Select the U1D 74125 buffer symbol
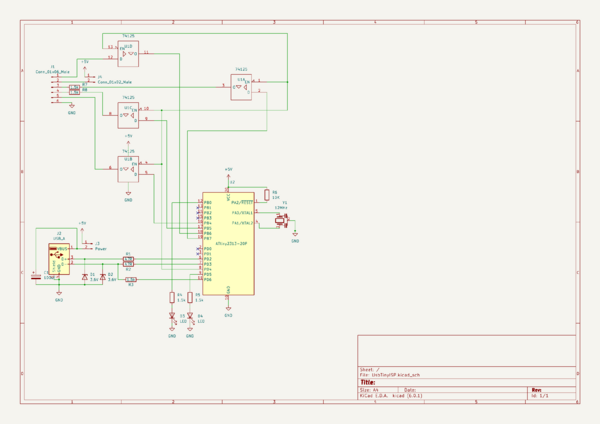This screenshot has width=600, height=424. click(x=128, y=54)
